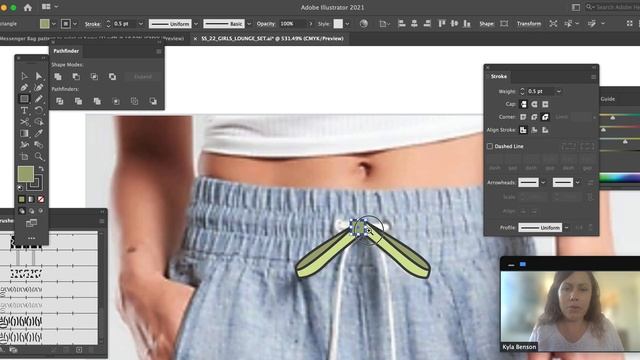Set color mode to None in toolbox
640x360 pixels.
(41, 199)
